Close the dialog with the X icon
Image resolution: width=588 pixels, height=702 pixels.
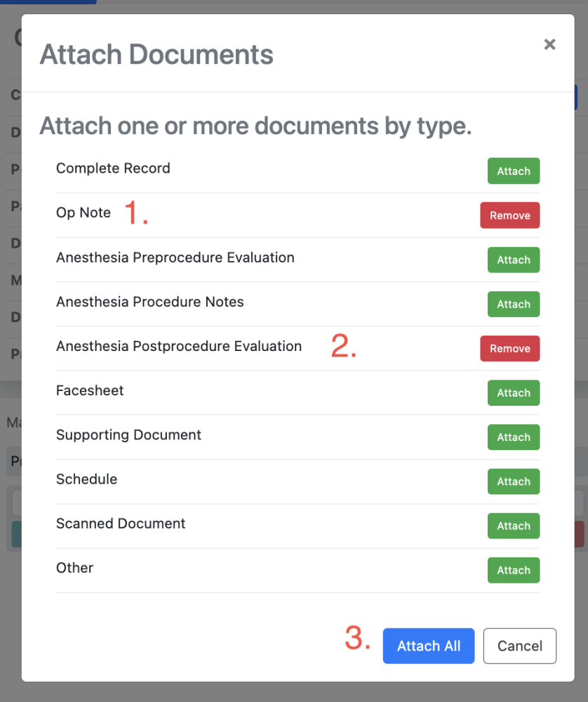tap(549, 44)
